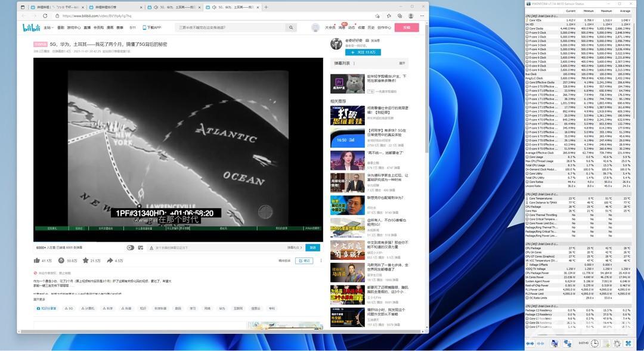Share the video via arrow icon
644x351 pixels.
pyautogui.click(x=109, y=260)
